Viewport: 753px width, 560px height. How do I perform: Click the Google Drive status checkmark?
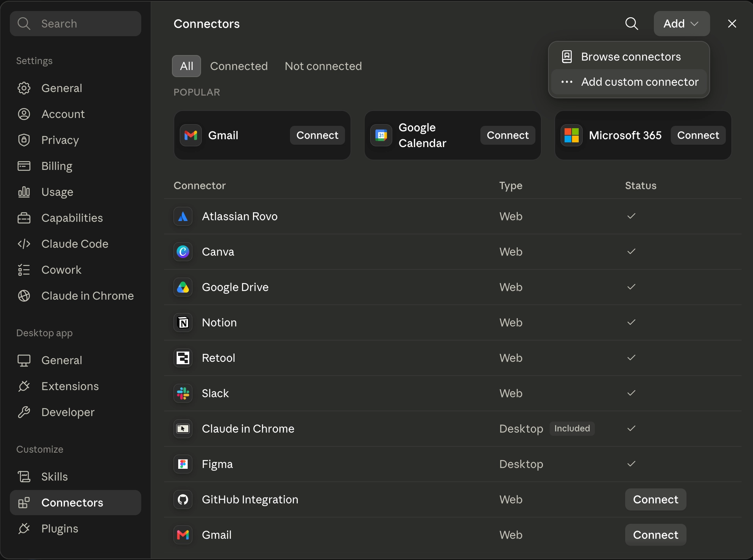[631, 287]
